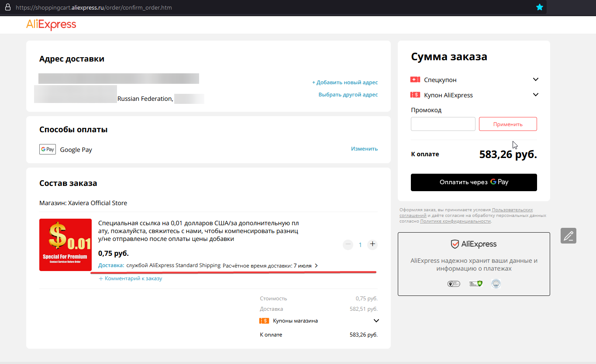Click Выбрать другой адрес link
Screen dimensions: 596x364
[348, 94]
